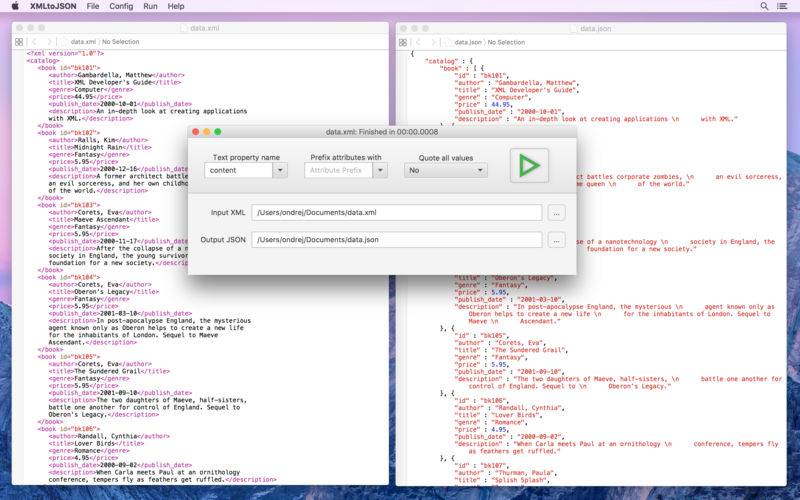
Task: Browse for Input XML file with ellipsis button
Action: point(556,213)
